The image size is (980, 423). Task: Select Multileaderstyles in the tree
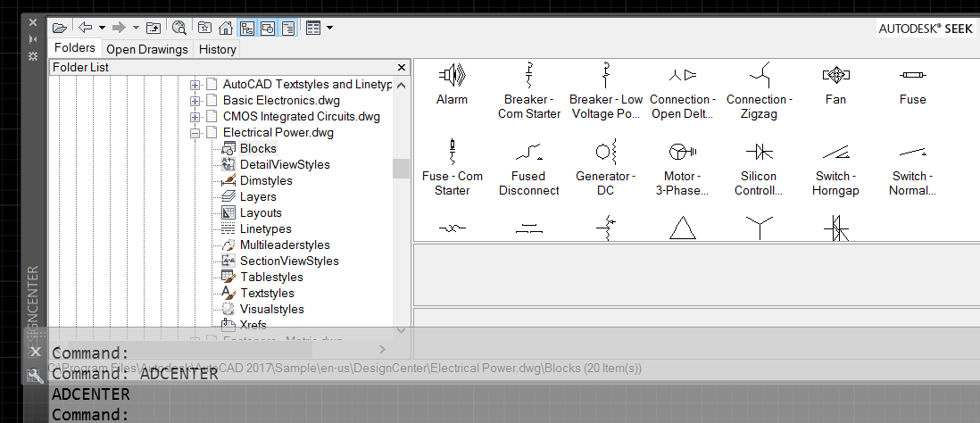click(x=285, y=245)
